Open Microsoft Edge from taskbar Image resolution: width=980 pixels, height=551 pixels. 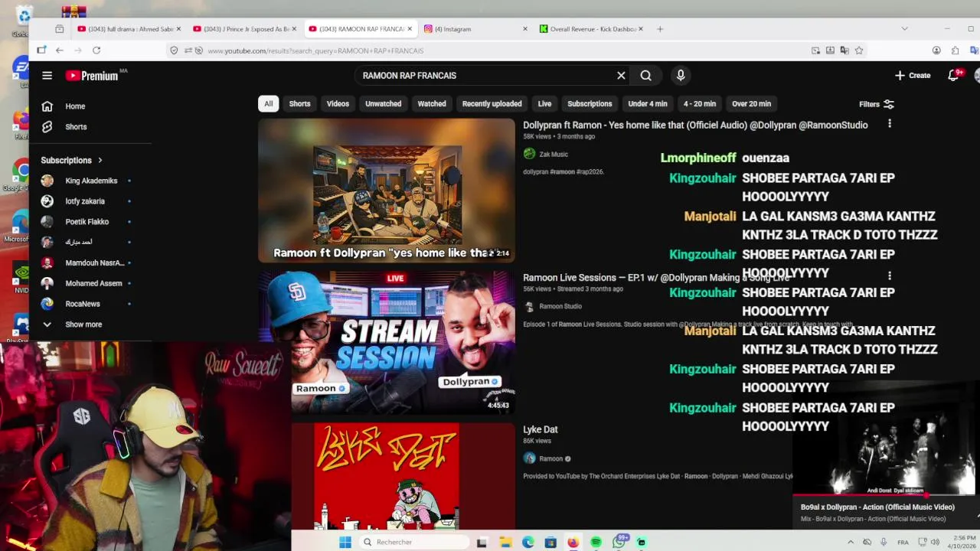[528, 542]
